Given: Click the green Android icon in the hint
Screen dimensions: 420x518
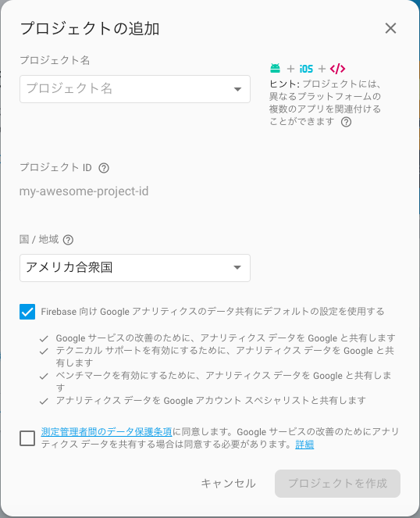Looking at the screenshot, I should coord(275,69).
